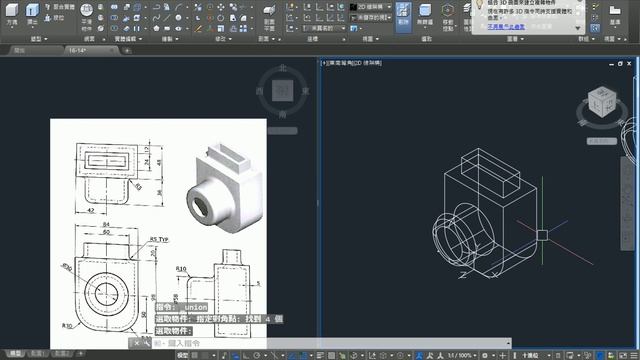The height and width of the screenshot is (360, 640).
Task: Expand the 實體編輯 Solid Editing panel
Action: [128, 39]
